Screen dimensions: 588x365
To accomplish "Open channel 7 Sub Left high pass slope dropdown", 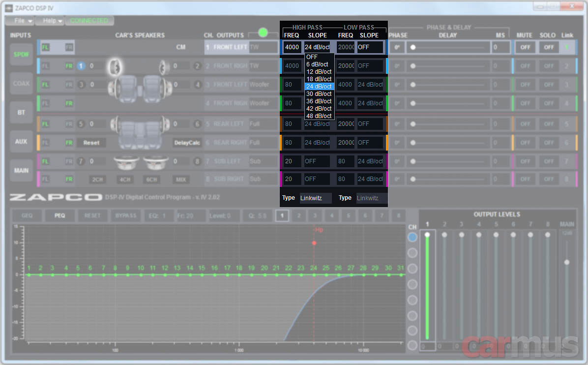I will tap(317, 161).
